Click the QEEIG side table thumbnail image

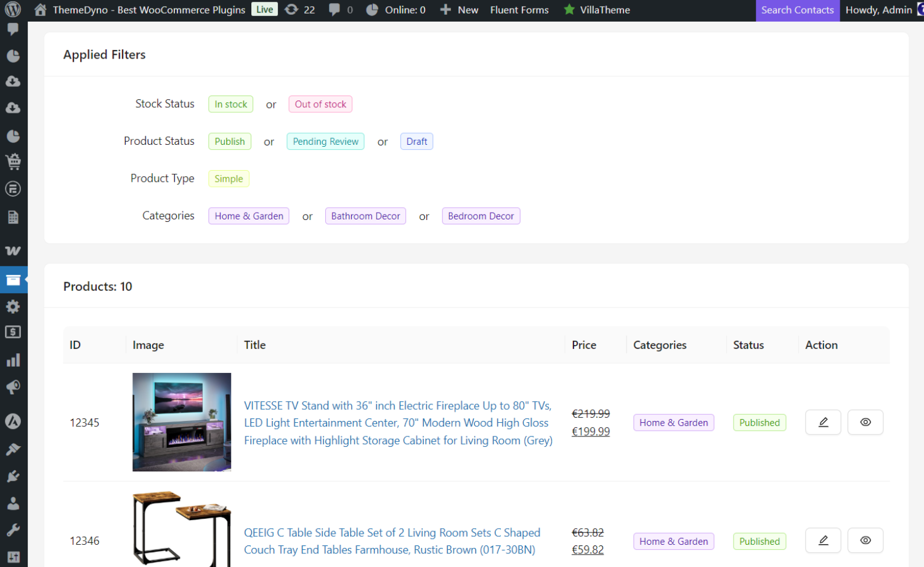point(182,528)
